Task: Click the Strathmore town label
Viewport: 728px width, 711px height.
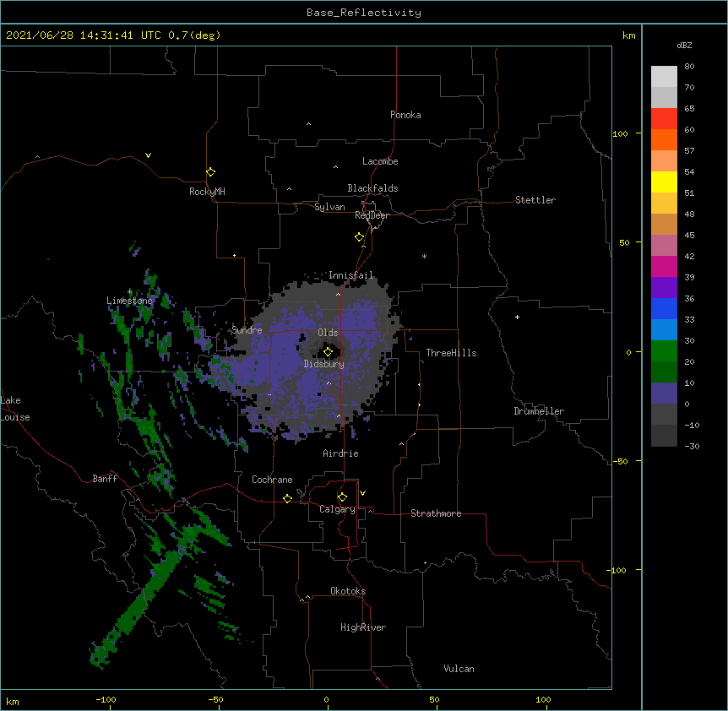Action: pyautogui.click(x=436, y=513)
